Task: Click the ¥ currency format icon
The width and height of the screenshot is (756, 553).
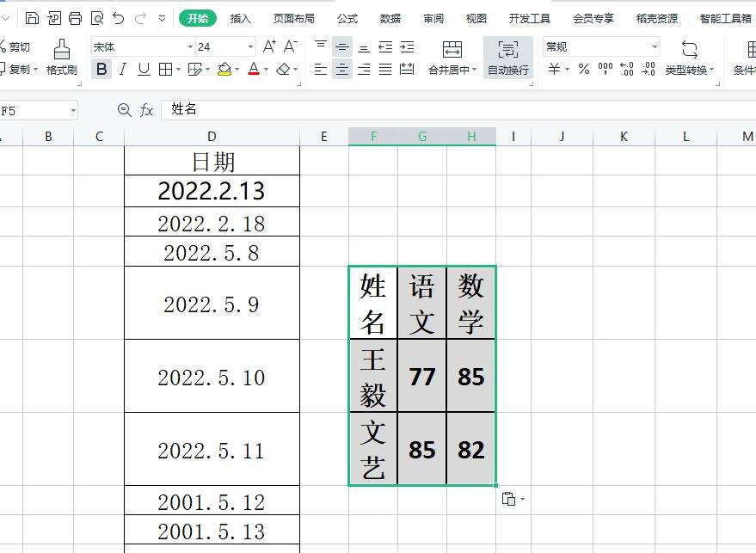Action: (555, 69)
